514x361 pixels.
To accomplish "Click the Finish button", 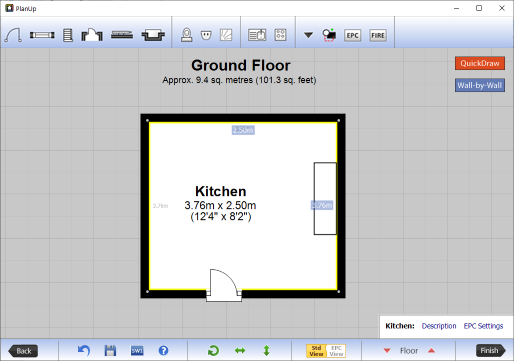I will (x=490, y=351).
